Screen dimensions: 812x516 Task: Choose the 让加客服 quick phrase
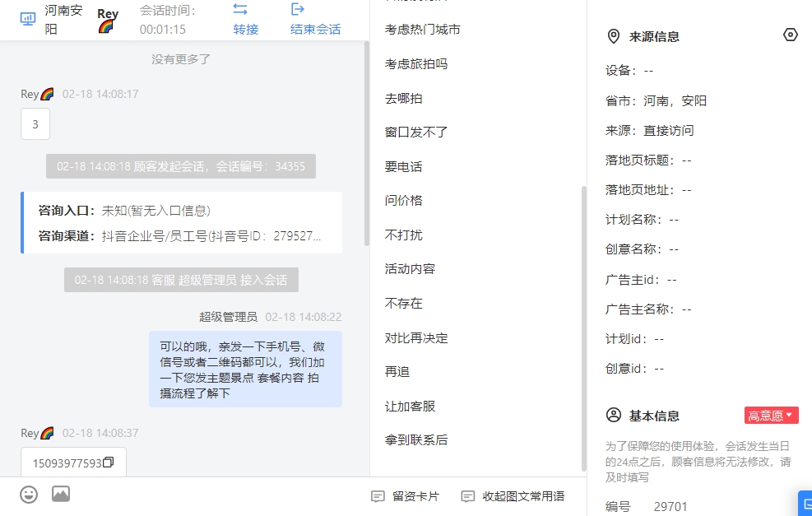[x=411, y=407]
